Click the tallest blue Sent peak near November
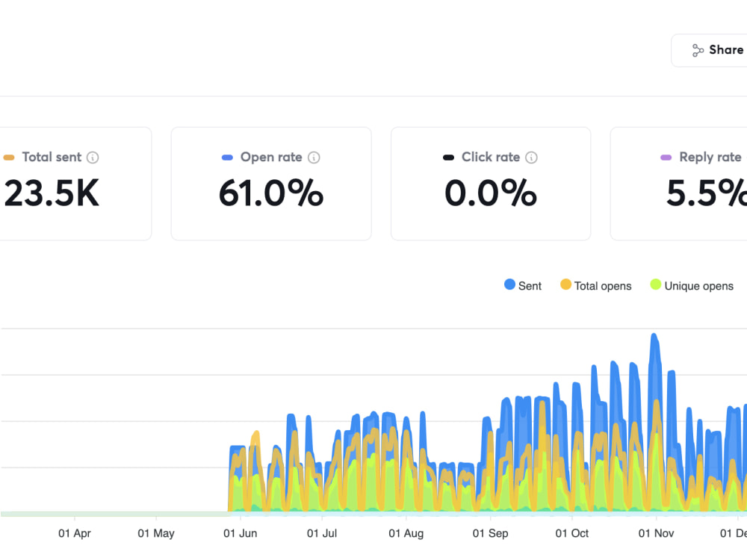Image resolution: width=747 pixels, height=560 pixels. point(654,336)
